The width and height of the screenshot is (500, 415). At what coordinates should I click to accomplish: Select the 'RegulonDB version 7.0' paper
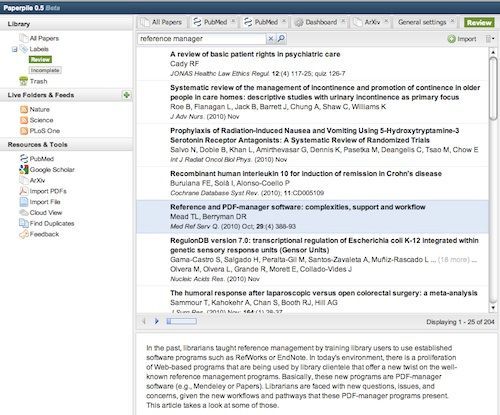pos(312,259)
